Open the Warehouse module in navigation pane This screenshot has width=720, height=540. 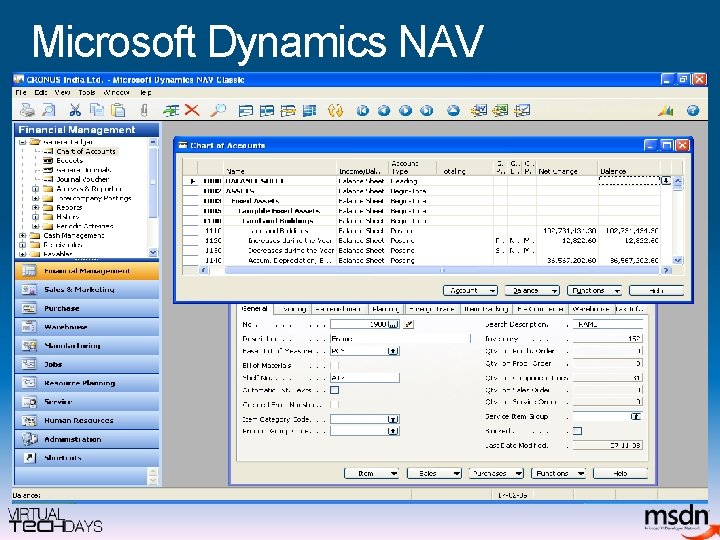(x=87, y=327)
